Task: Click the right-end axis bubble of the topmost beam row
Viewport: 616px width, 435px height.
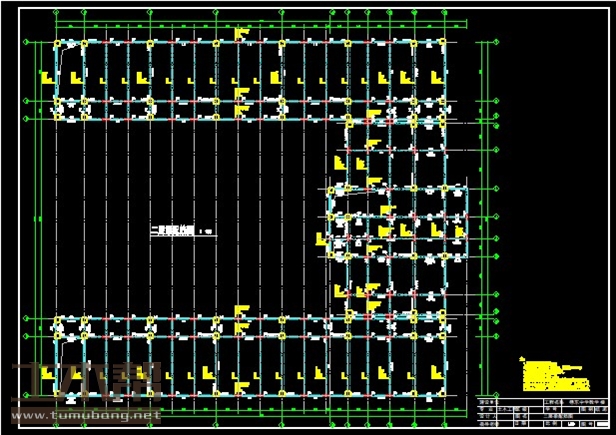Action: click(x=496, y=43)
